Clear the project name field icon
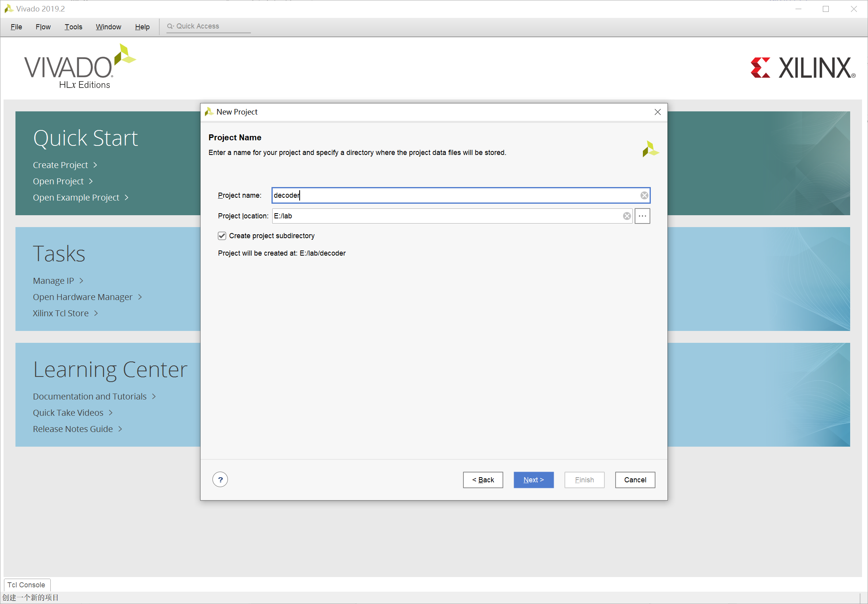 (x=644, y=195)
